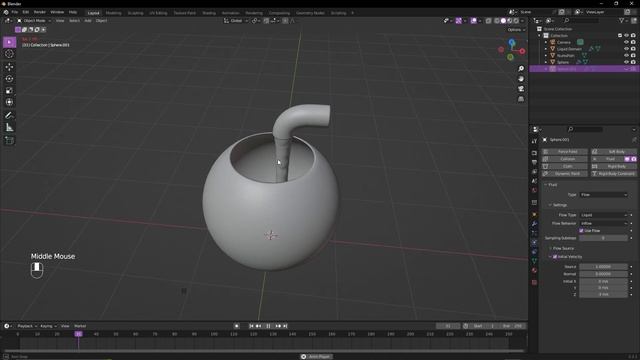This screenshot has height=360, width=640.
Task: Select the Measure tool
Action: click(9, 128)
